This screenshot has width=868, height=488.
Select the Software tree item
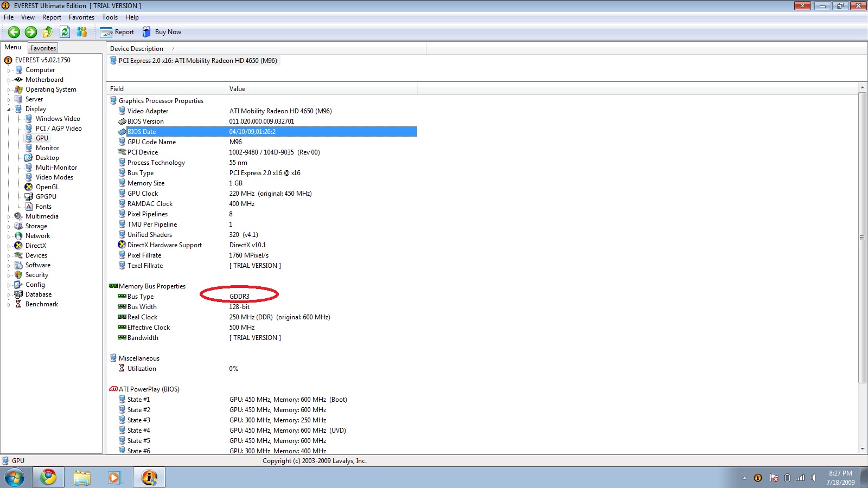click(x=38, y=265)
